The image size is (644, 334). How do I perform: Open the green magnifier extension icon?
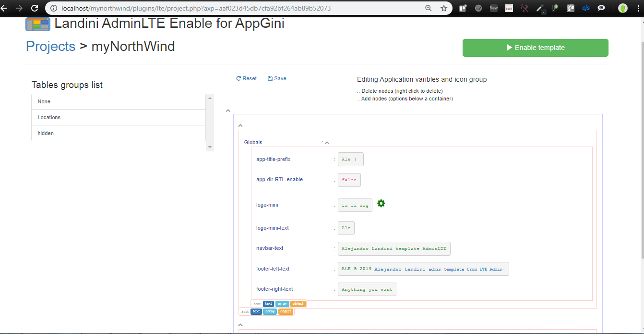(x=555, y=8)
